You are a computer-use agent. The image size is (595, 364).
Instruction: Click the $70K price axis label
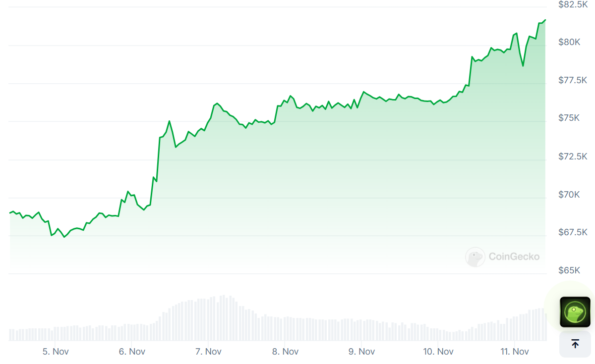click(569, 195)
